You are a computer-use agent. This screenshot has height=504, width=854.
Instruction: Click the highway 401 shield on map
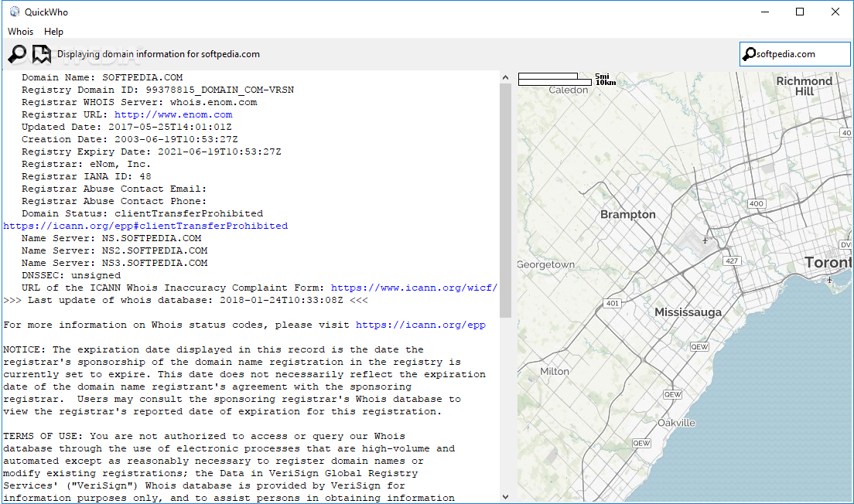(612, 303)
